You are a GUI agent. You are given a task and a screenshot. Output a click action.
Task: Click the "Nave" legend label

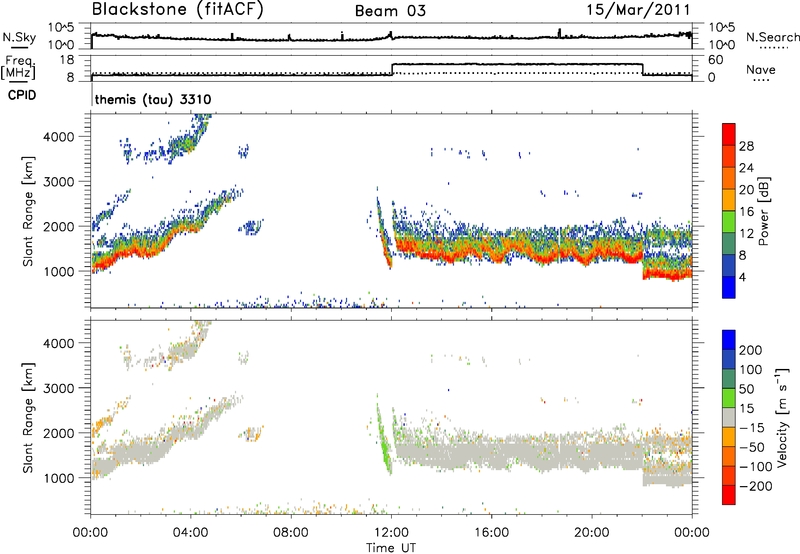761,69
